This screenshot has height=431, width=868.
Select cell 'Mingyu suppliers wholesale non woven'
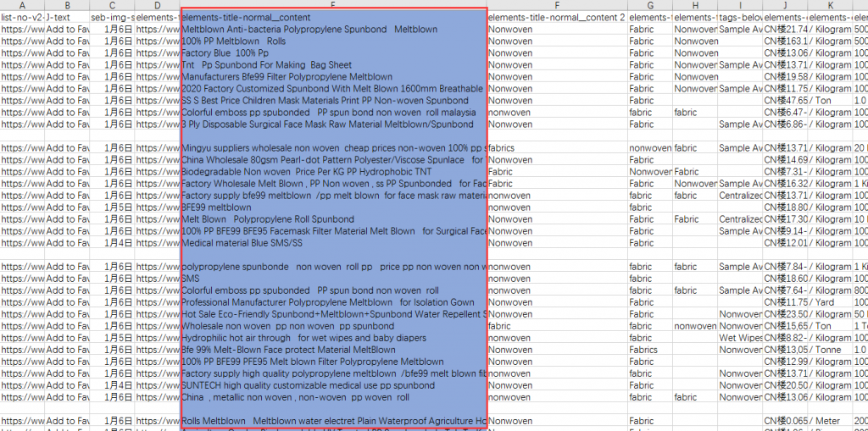pyautogui.click(x=334, y=148)
